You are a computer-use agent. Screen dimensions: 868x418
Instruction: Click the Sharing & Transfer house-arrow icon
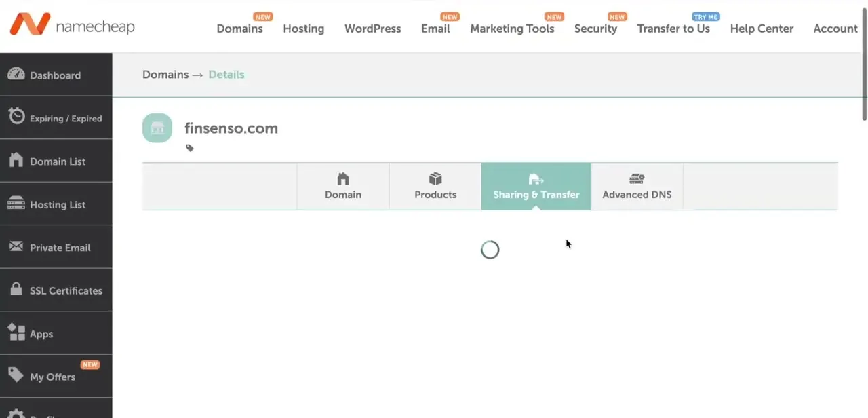[536, 179]
